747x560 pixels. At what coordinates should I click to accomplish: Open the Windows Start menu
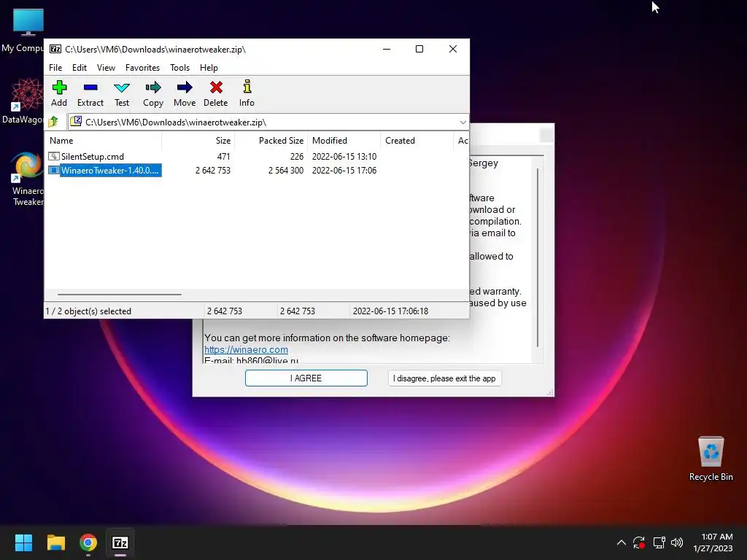pos(23,542)
